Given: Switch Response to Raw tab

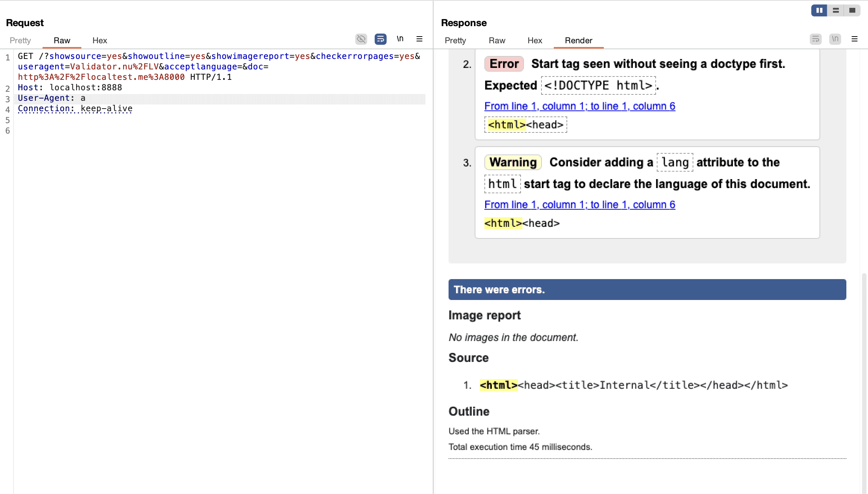Looking at the screenshot, I should [497, 40].
